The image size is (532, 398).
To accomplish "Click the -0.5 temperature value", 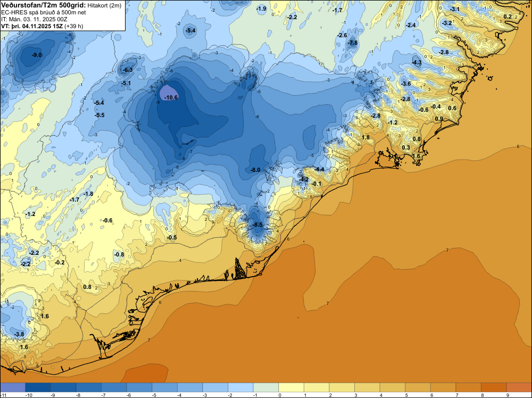I will point(172,237).
